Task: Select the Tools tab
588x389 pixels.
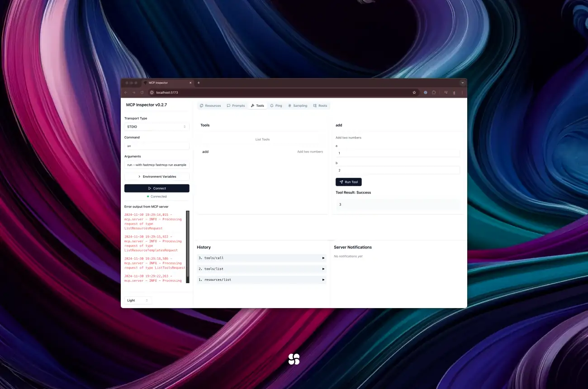Action: (x=257, y=105)
